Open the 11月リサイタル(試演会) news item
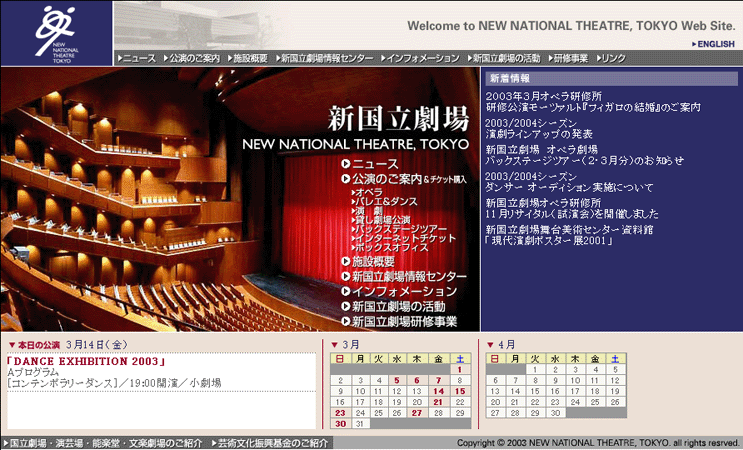 pyautogui.click(x=572, y=208)
